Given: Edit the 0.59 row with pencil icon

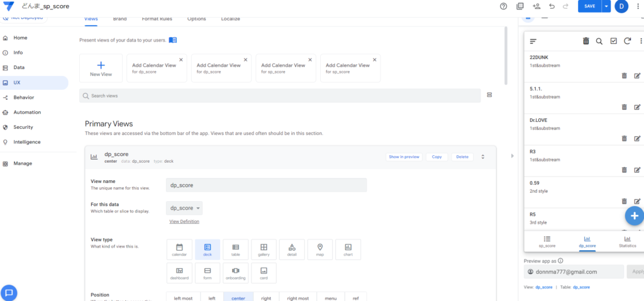Looking at the screenshot, I should [638, 201].
